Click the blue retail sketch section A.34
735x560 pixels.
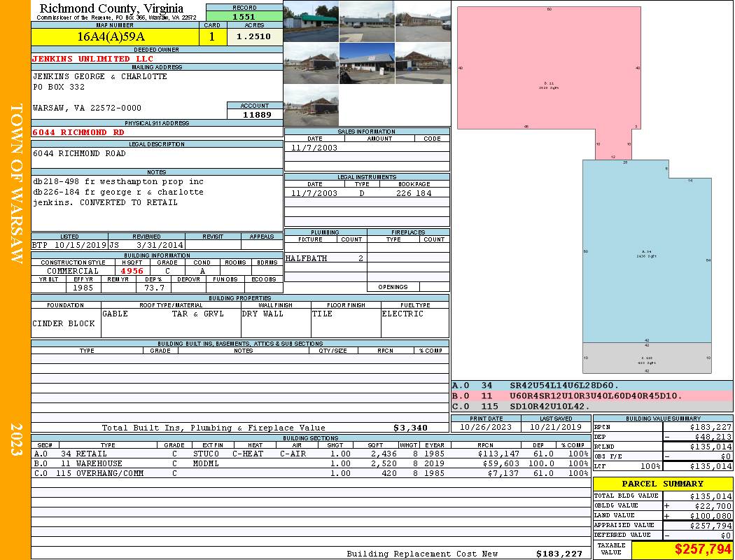(647, 251)
